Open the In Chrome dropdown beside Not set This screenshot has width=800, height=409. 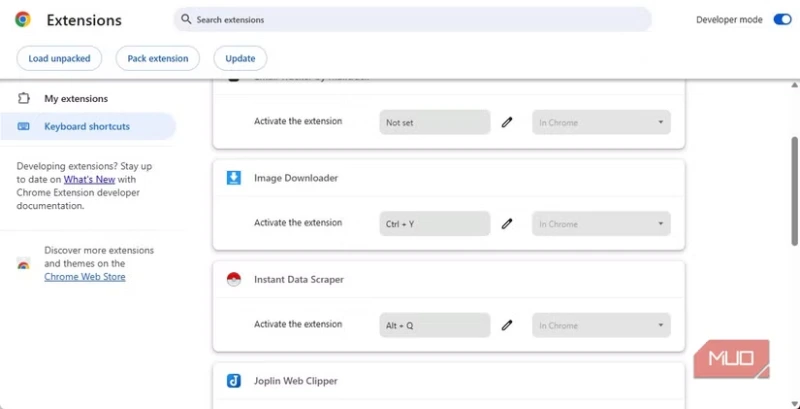[x=601, y=123]
